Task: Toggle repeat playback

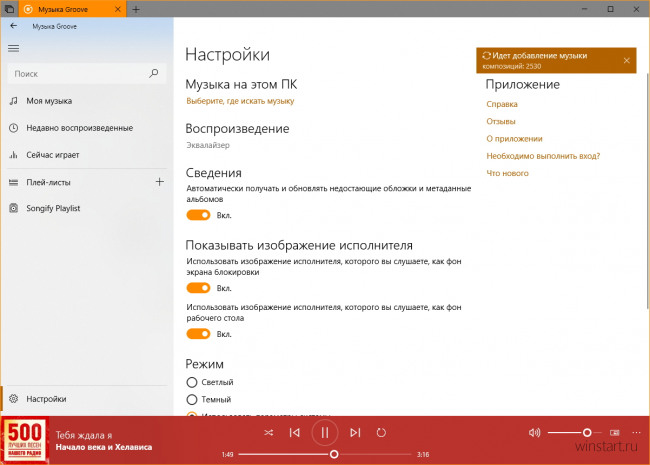Action: 381,433
